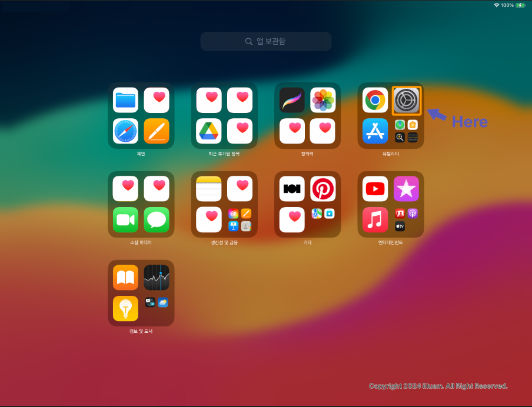This screenshot has height=407, width=532.
Task: Tap the small Weather icon
Action: [x=163, y=302]
